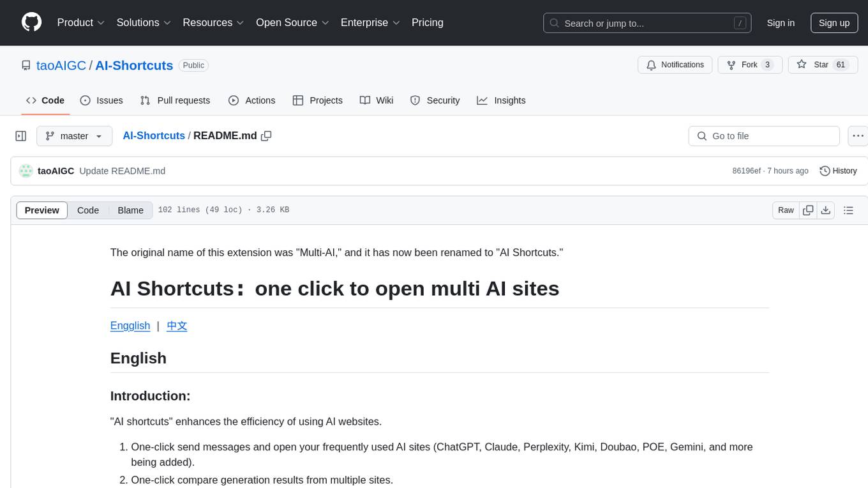This screenshot has width=868, height=488.
Task: Open the taoAIGC owner profile
Action: (x=61, y=65)
